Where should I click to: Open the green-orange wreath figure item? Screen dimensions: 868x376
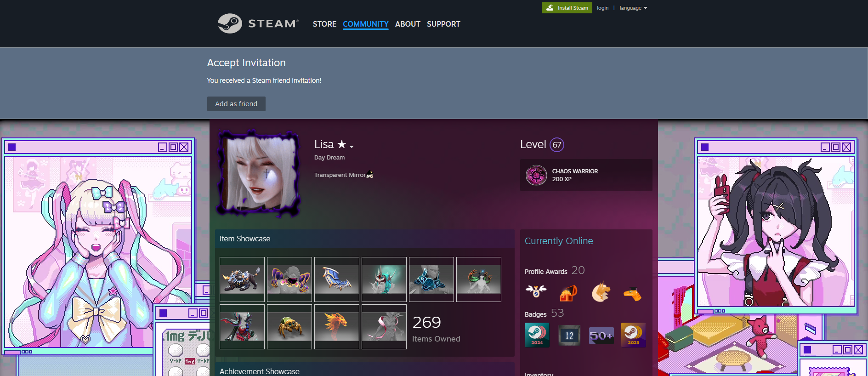pos(479,279)
